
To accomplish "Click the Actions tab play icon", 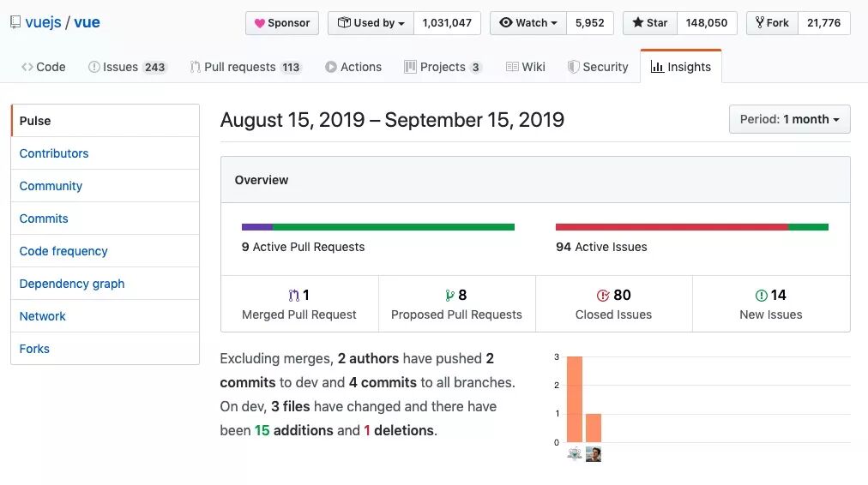I will pyautogui.click(x=331, y=67).
